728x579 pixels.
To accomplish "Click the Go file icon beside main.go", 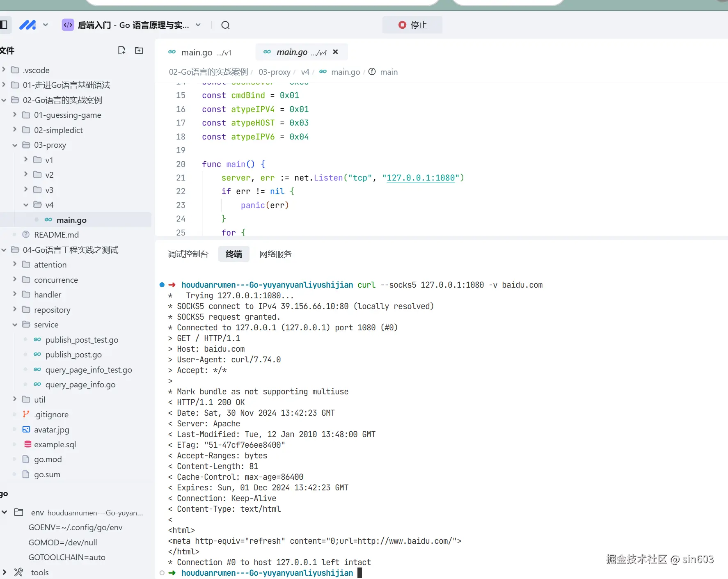I will pos(48,220).
